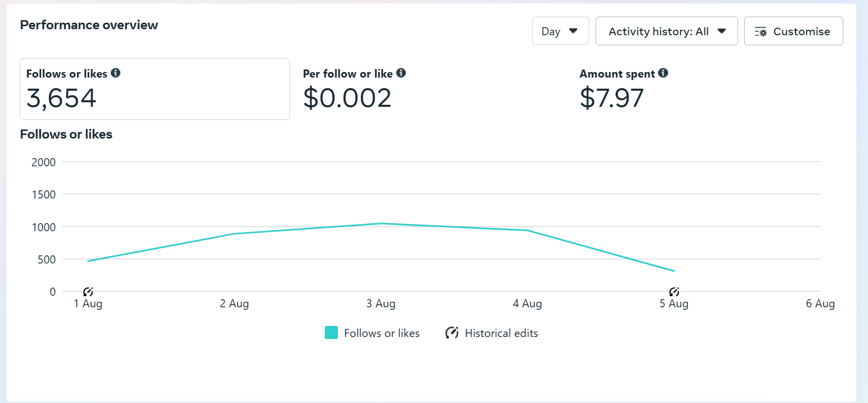Select the Follows or likes metric card
Screen dimensions: 868x403
click(x=155, y=89)
